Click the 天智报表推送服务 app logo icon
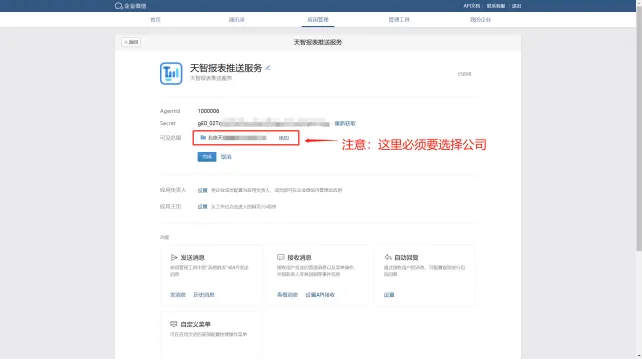642x360 pixels. pyautogui.click(x=171, y=73)
